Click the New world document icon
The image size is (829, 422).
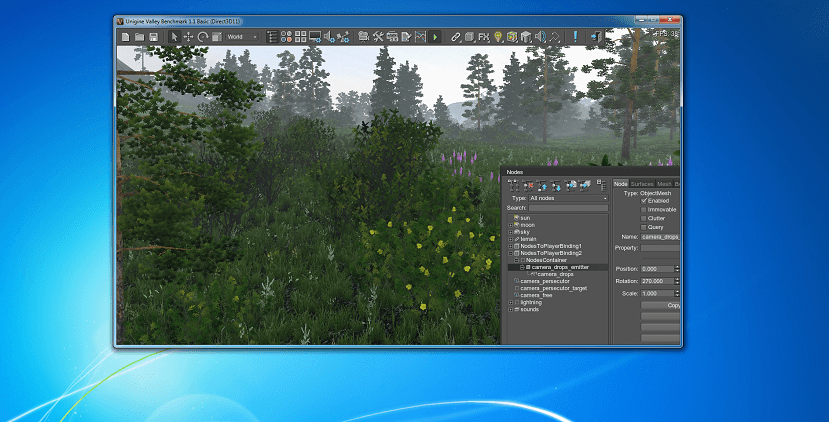(125, 37)
